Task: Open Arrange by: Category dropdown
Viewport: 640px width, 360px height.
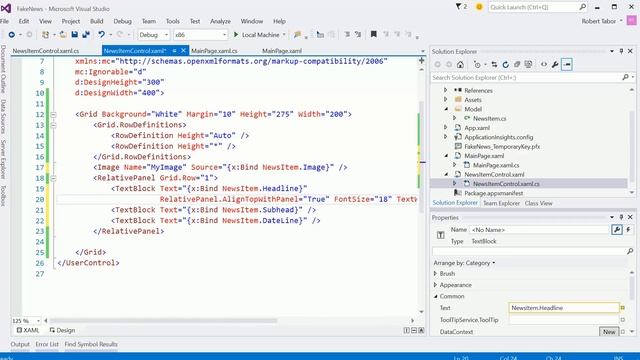Action: coord(464,263)
